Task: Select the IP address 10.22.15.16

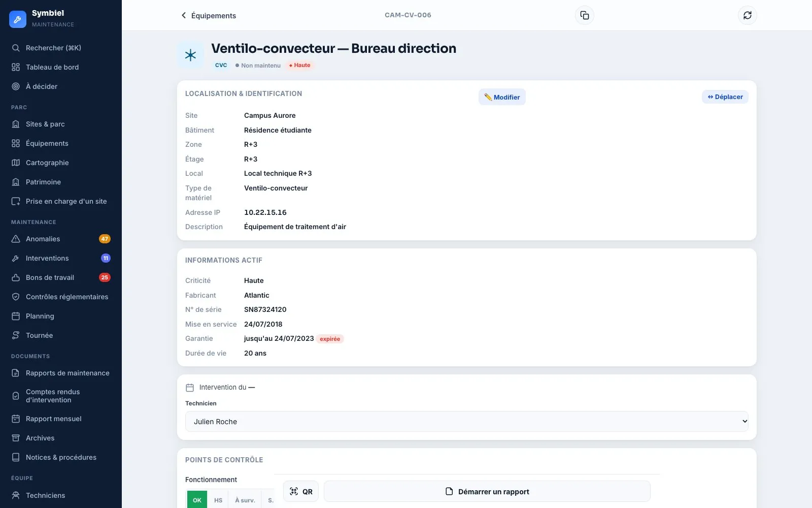Action: point(265,212)
